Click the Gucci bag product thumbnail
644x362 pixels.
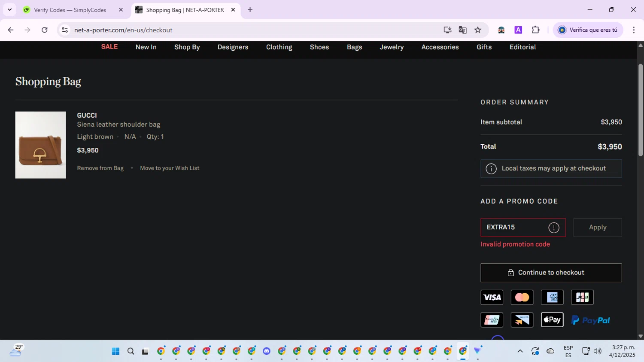coord(40,145)
